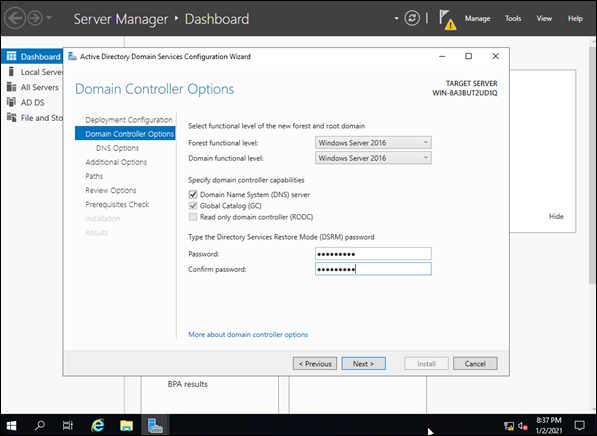
Task: Click the DSRM Password field
Action: tap(373, 254)
